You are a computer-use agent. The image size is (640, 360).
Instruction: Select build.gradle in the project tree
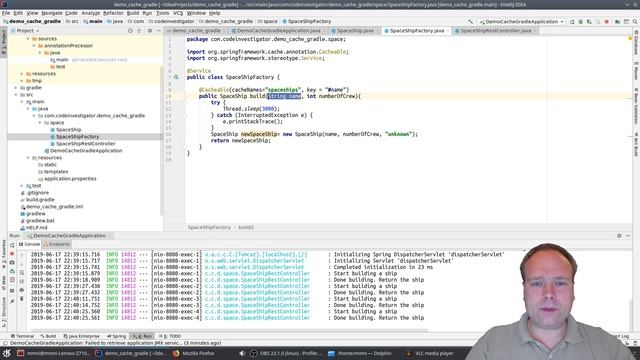pos(40,200)
